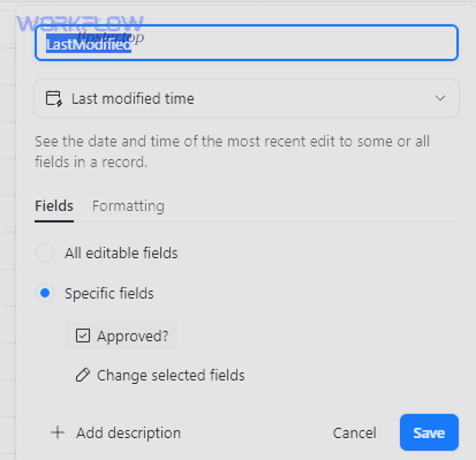Select the pencil icon beside Change selected fields

tap(83, 375)
